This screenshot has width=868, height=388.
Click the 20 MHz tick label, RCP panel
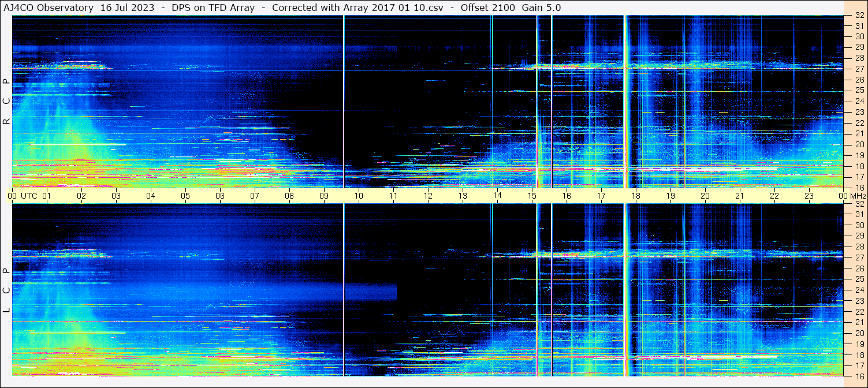click(859, 144)
